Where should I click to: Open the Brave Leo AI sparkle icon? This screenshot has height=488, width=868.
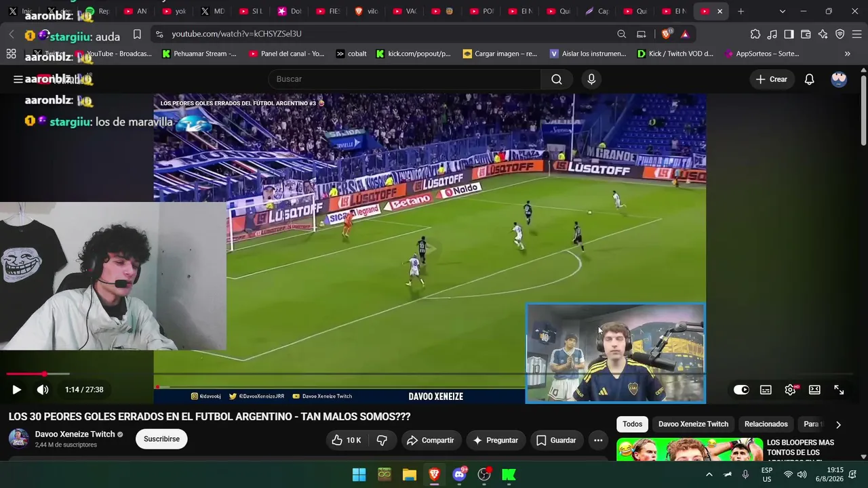click(823, 34)
